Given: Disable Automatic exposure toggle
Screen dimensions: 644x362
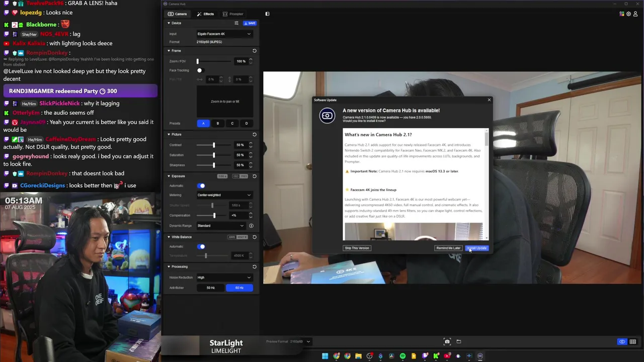Looking at the screenshot, I should click(201, 186).
